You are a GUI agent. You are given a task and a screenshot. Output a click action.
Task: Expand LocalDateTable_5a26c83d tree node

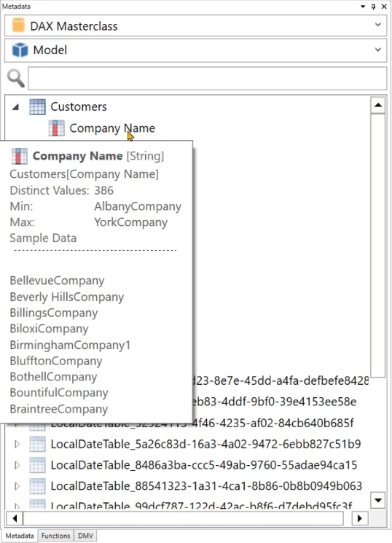[x=17, y=444]
